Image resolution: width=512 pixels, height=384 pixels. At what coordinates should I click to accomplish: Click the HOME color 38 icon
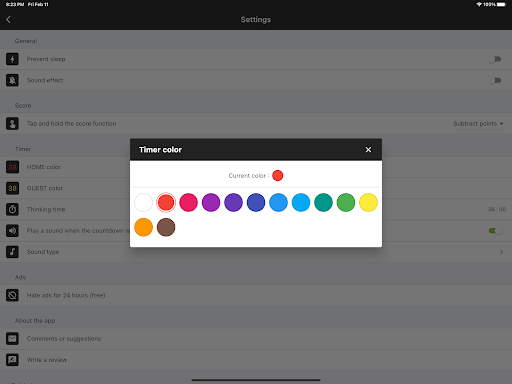[12, 167]
